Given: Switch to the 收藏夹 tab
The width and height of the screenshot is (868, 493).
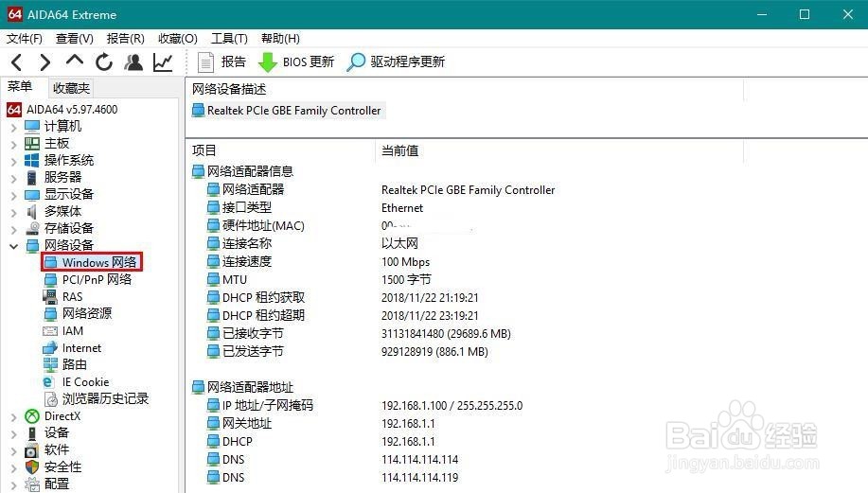Looking at the screenshot, I should pos(71,88).
